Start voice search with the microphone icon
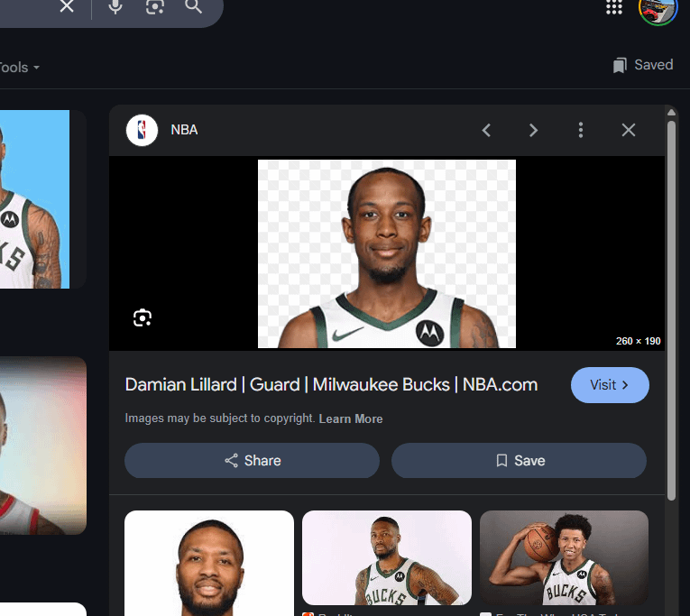 coord(115,6)
